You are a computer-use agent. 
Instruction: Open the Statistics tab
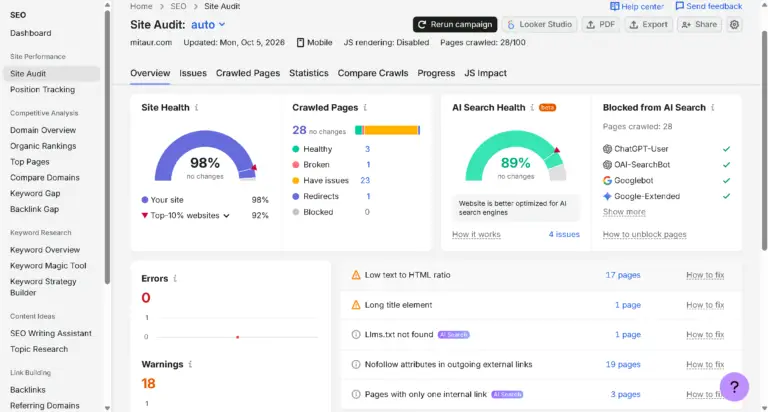click(309, 73)
